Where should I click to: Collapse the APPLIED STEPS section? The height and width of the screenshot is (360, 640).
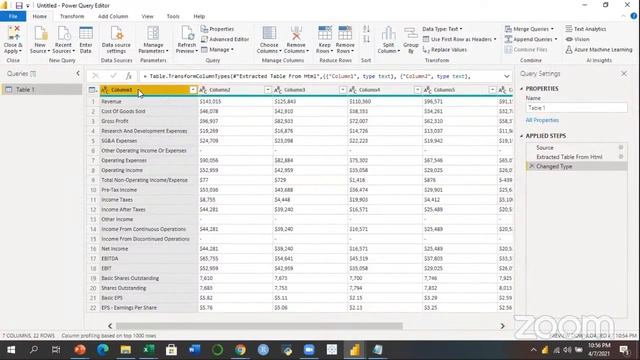(522, 136)
